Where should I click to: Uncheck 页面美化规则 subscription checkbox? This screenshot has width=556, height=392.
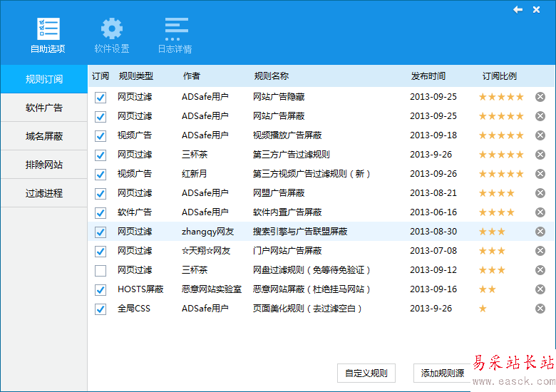point(101,309)
